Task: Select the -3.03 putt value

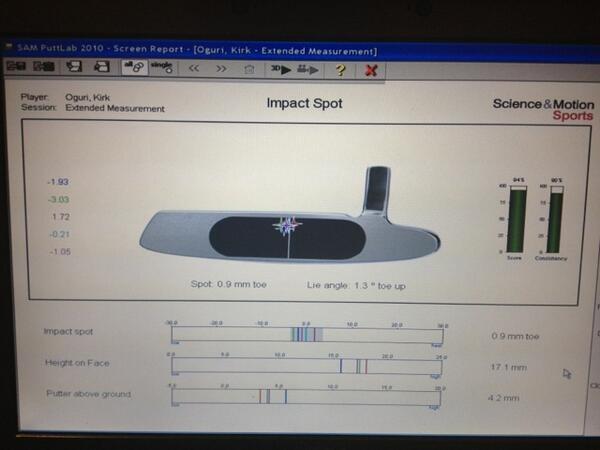Action: coord(59,199)
